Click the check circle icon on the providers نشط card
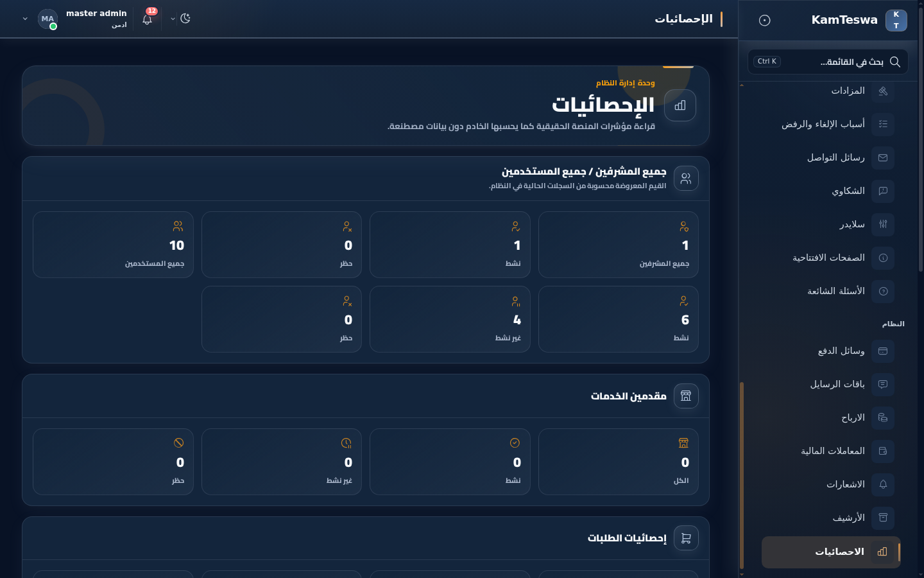 pyautogui.click(x=515, y=443)
